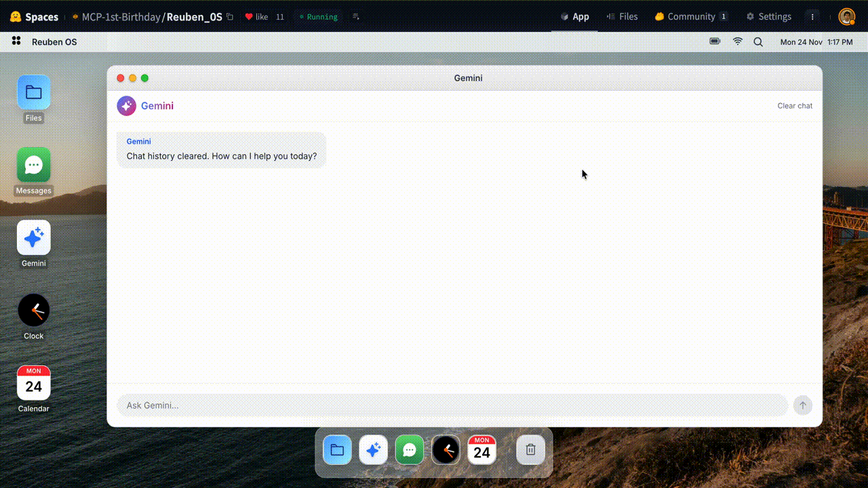Open the Community tab
This screenshot has height=488, width=868.
pyautogui.click(x=690, y=16)
